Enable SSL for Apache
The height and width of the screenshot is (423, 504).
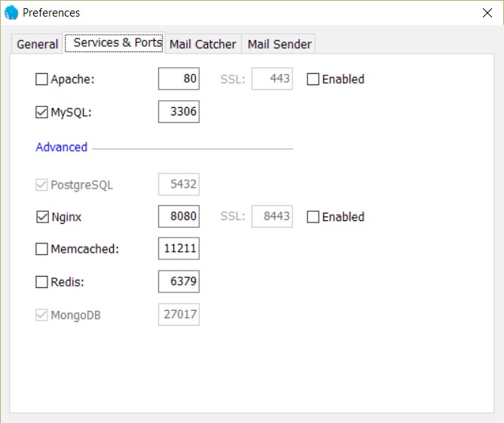coord(313,79)
